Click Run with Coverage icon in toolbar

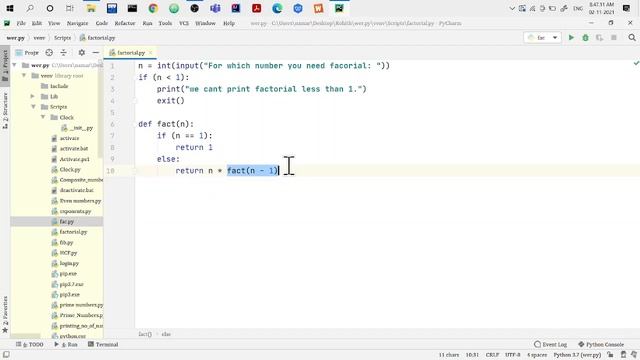click(599, 38)
